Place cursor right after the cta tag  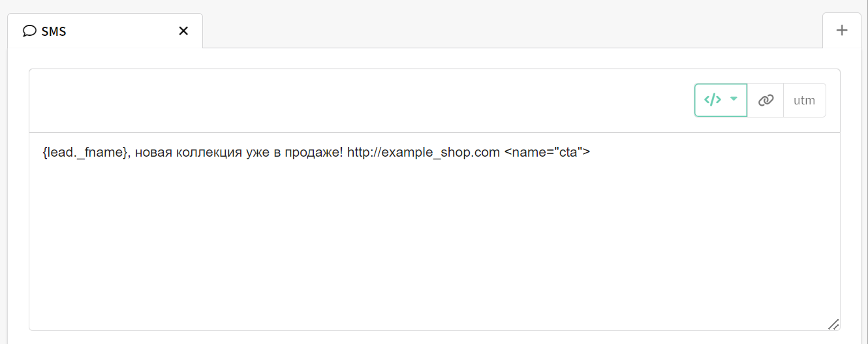coord(591,153)
